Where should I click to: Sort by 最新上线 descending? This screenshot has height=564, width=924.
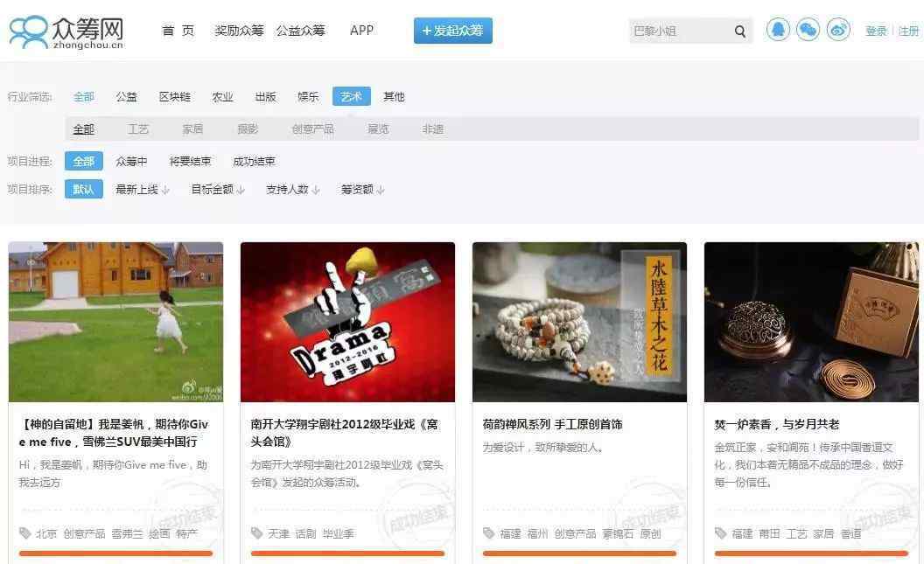[142, 190]
